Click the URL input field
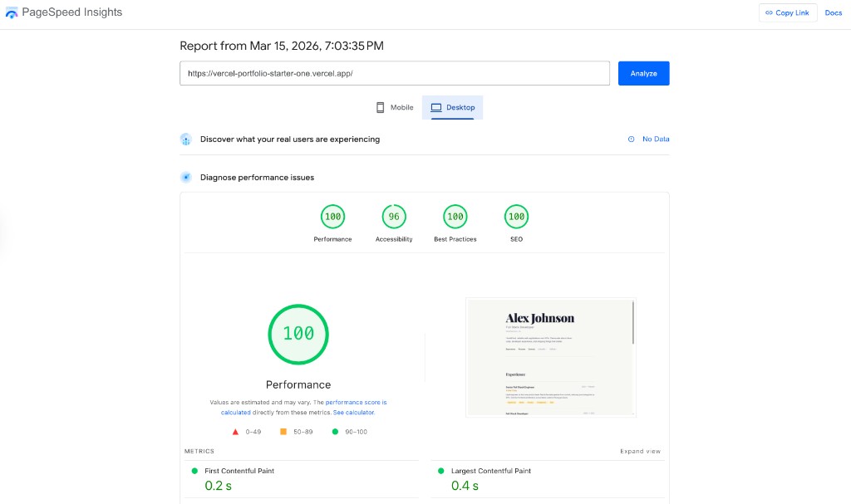The height and width of the screenshot is (504, 851). pyautogui.click(x=395, y=73)
